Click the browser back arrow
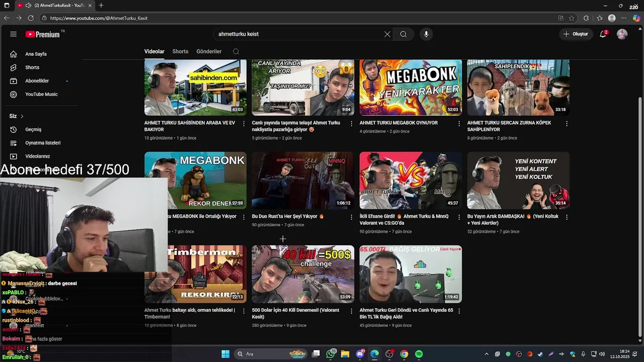Image resolution: width=644 pixels, height=362 pixels. (x=7, y=18)
